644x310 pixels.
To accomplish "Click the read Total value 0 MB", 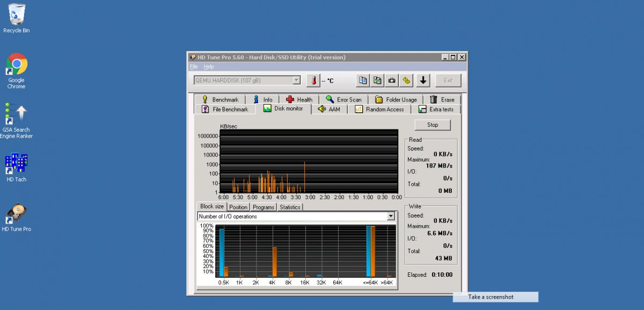I will (x=445, y=191).
